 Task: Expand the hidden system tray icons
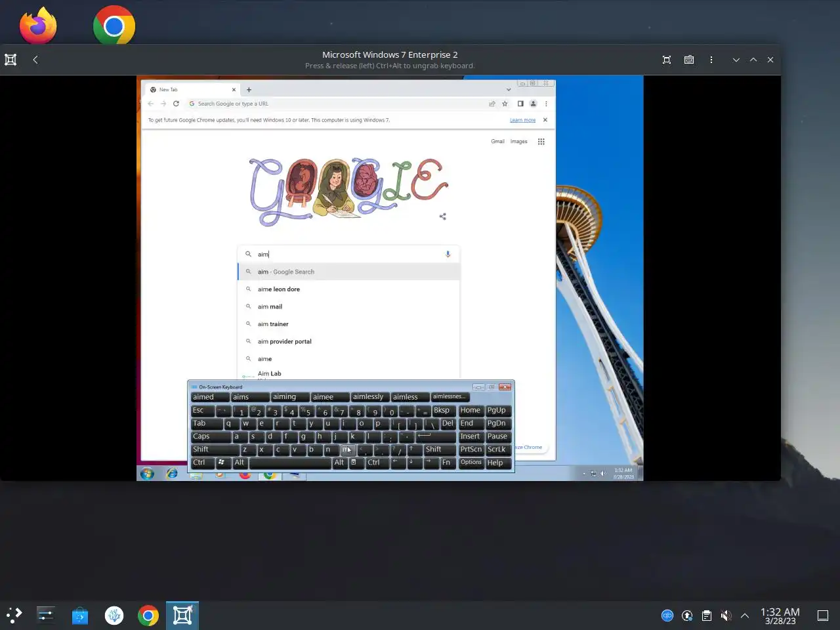click(745, 616)
